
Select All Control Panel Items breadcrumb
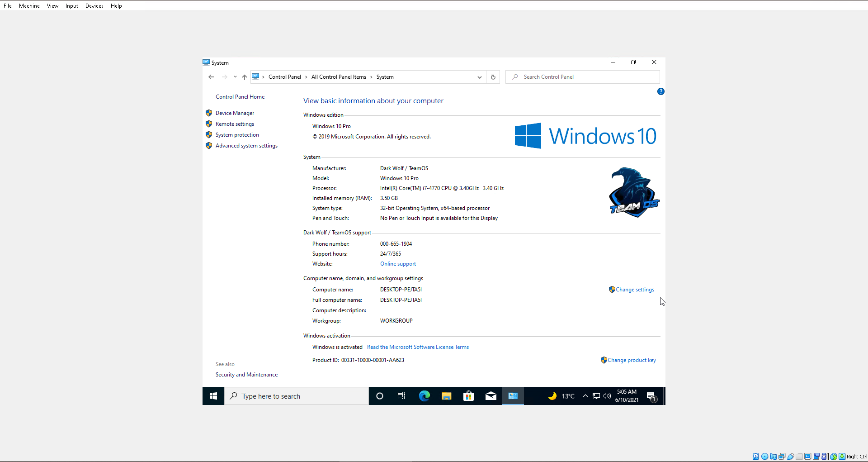(339, 77)
